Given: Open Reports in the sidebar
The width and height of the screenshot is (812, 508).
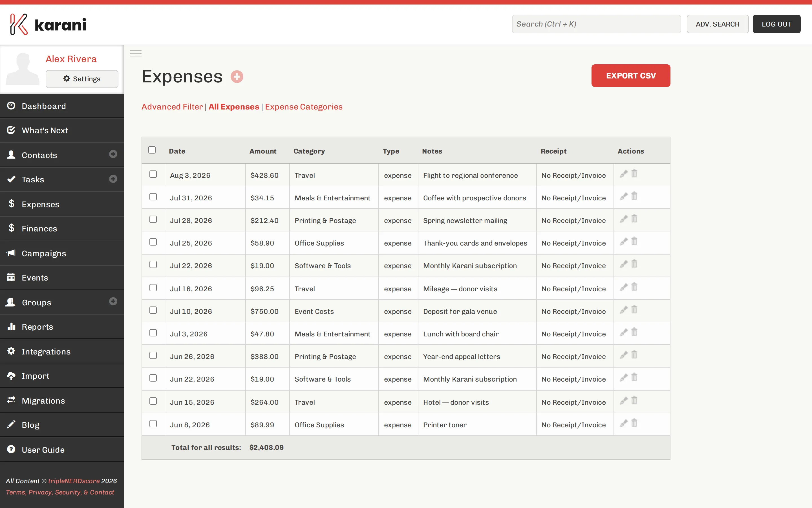Looking at the screenshot, I should [62, 327].
